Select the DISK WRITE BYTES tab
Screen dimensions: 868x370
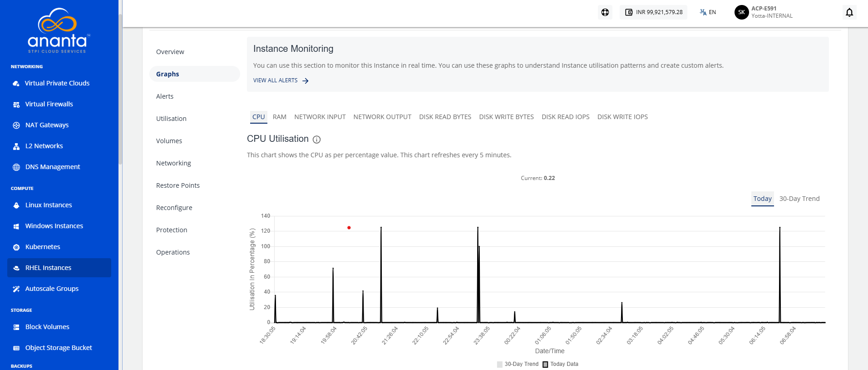(507, 117)
